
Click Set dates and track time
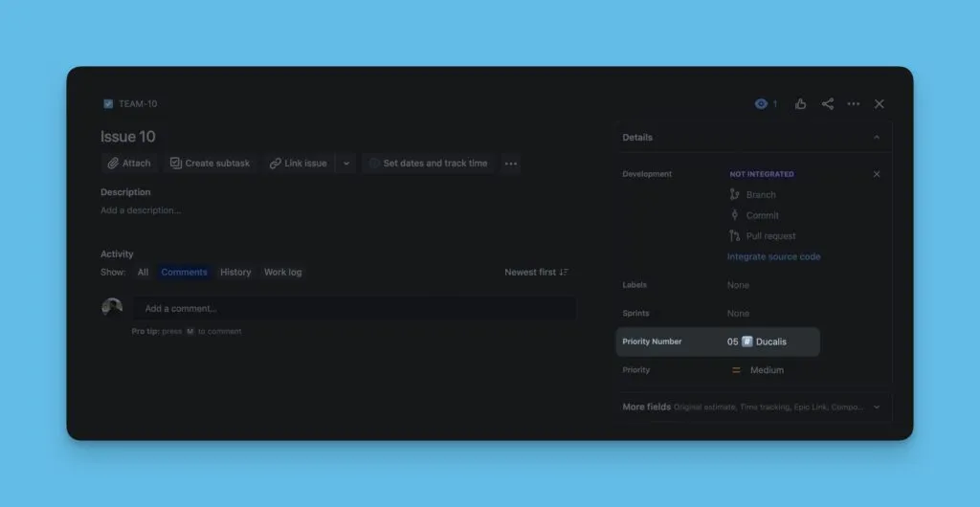(x=428, y=164)
